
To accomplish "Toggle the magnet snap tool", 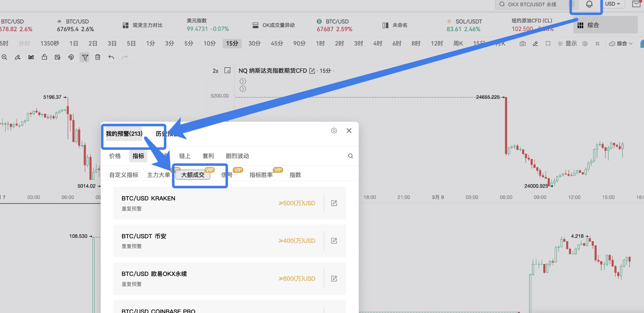I will 71,57.
